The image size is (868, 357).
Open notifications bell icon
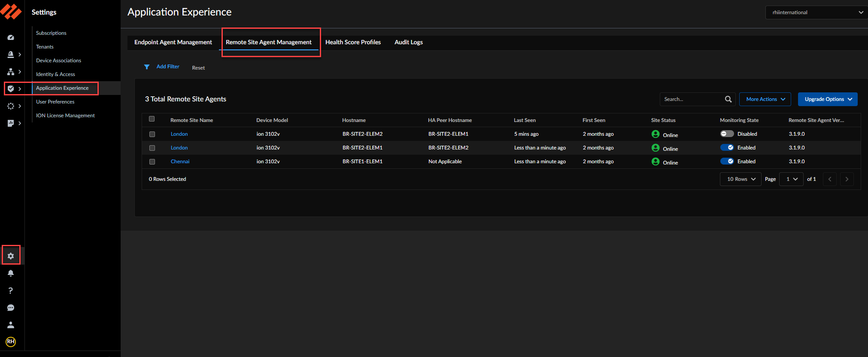pos(11,273)
